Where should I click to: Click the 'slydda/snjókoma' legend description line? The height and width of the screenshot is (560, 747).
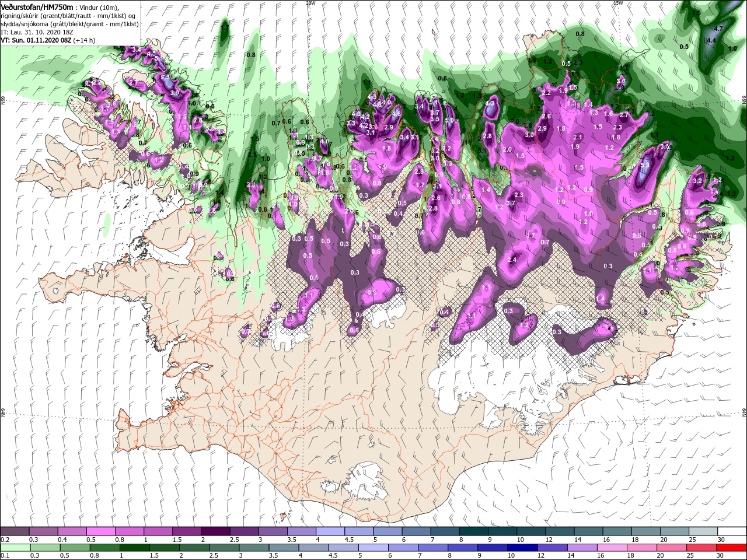(69, 24)
